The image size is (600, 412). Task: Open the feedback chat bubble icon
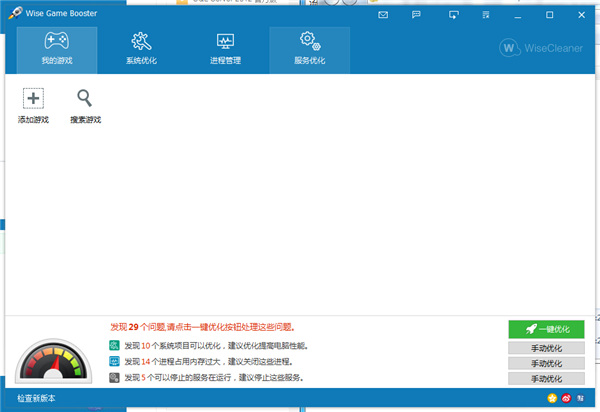416,15
